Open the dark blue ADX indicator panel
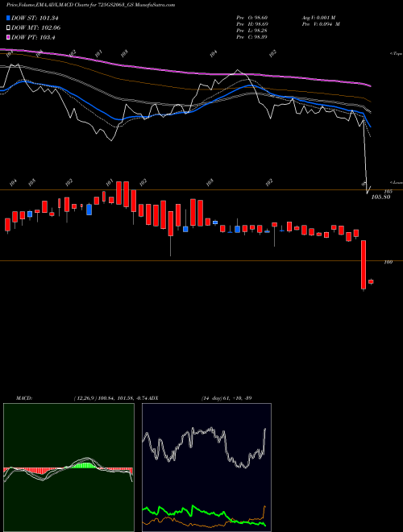The height and width of the screenshot is (532, 403). pos(206,468)
